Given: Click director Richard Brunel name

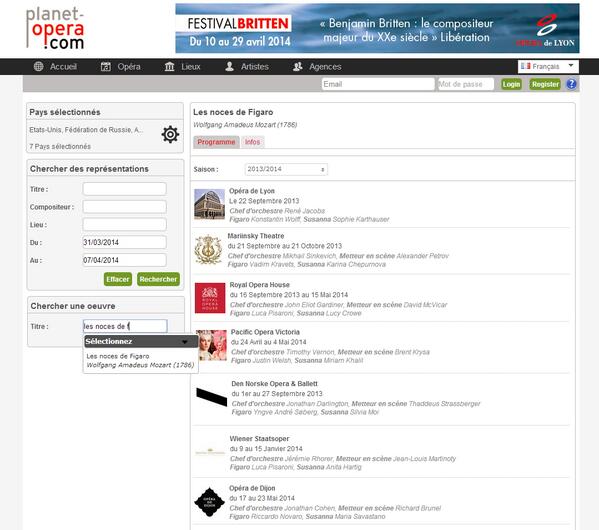Looking at the screenshot, I should pos(418,508).
